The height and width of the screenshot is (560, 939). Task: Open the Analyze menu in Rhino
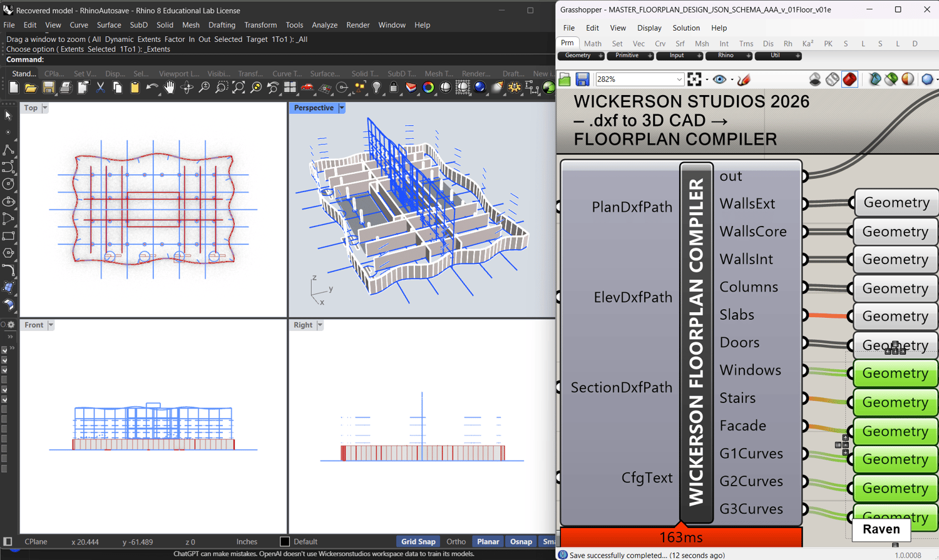point(324,25)
